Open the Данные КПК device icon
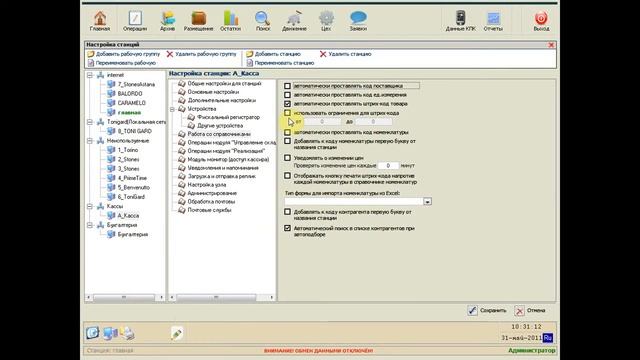Image resolution: width=640 pixels, height=360 pixels. (x=460, y=21)
